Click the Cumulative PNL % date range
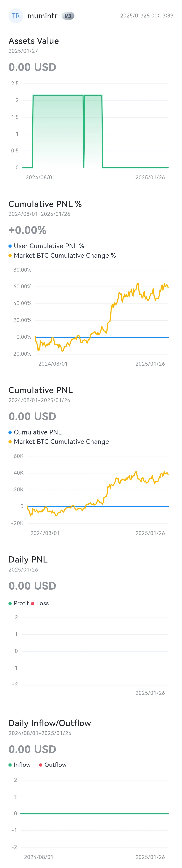This screenshot has width=182, height=868. coord(39,214)
